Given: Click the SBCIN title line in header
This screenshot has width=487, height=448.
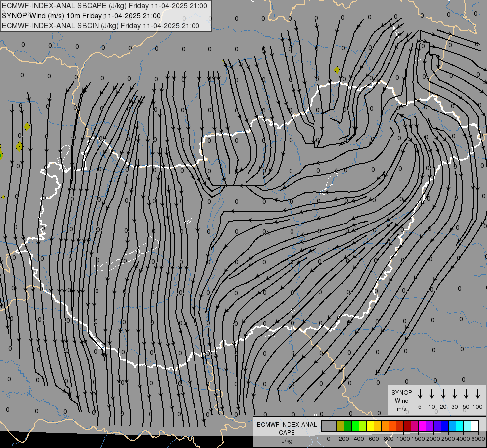Looking at the screenshot, I should click(x=100, y=26).
